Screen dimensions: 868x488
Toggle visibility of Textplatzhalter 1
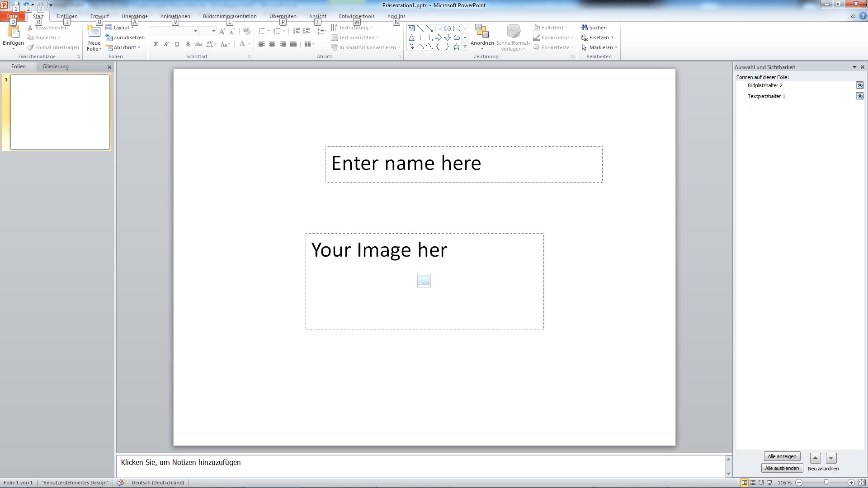[x=860, y=96]
